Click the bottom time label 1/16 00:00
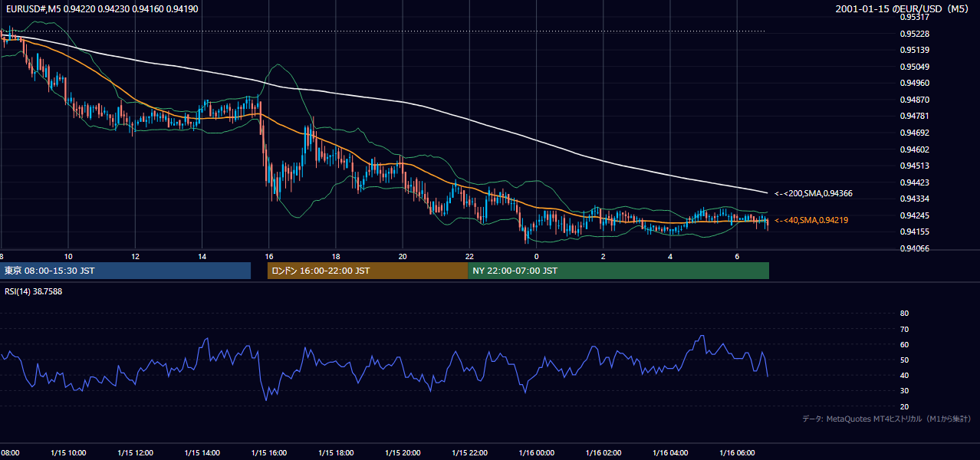 pyautogui.click(x=537, y=453)
